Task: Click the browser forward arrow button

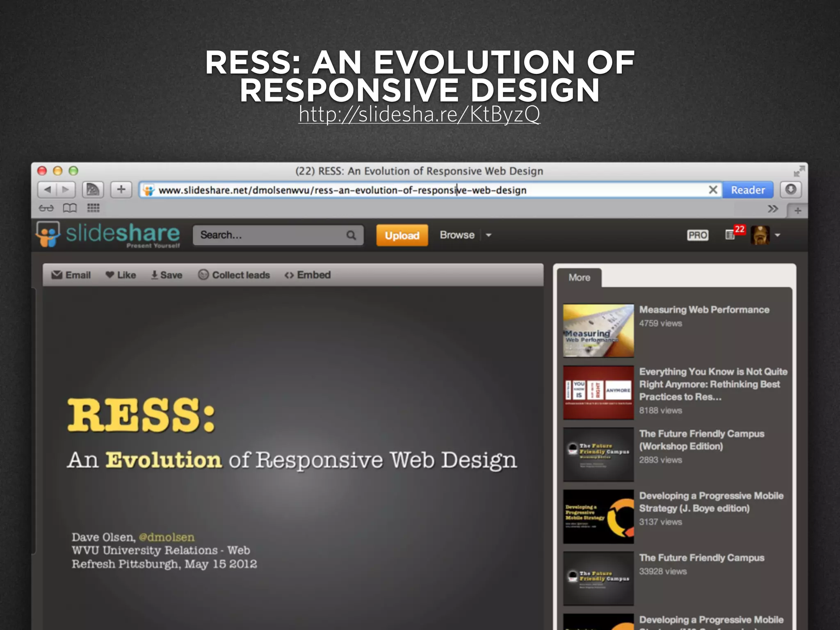Action: pos(66,189)
